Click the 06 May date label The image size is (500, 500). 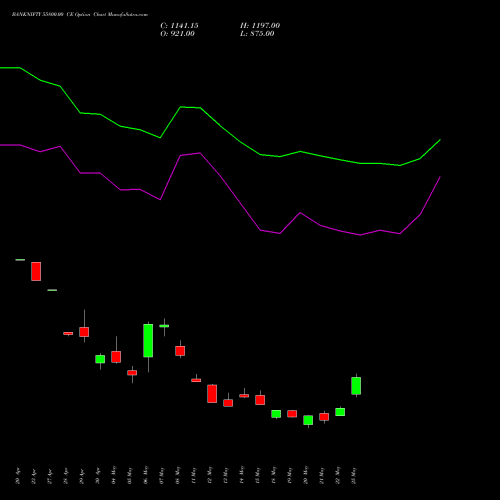tap(146, 475)
